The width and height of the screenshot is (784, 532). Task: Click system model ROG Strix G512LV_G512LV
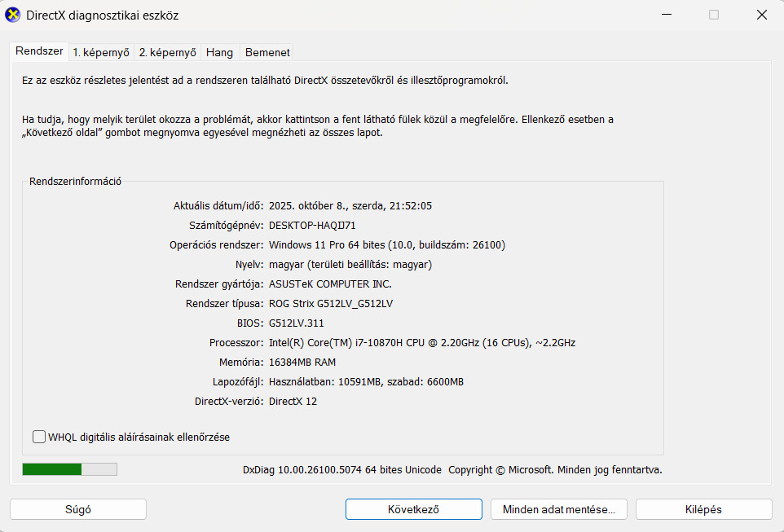pyautogui.click(x=331, y=304)
